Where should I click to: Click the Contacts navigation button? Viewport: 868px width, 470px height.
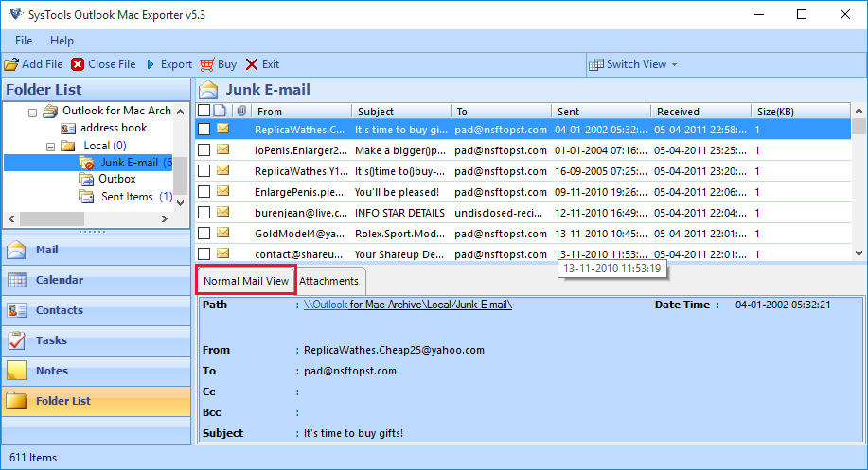(97, 310)
